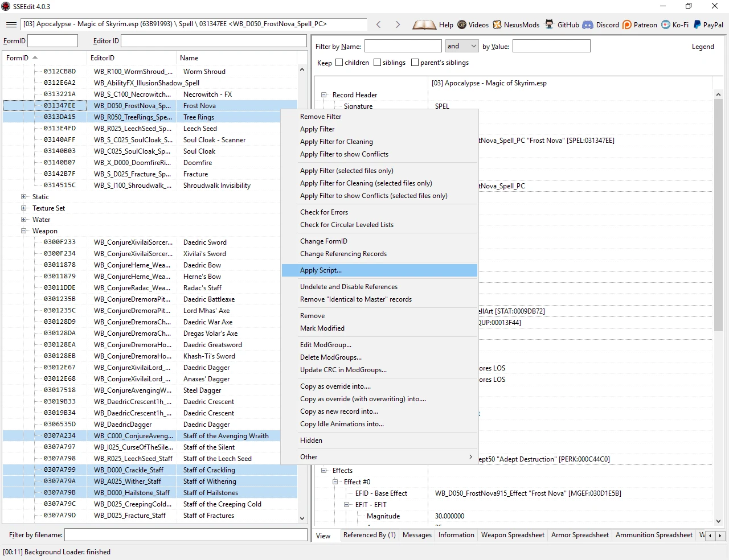Select the Staff of Hailstones row
Viewport: 729px width, 560px height.
click(150, 493)
